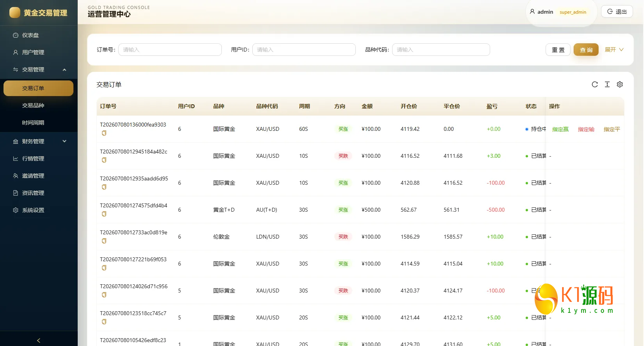Viewport: 644px width, 346px height.
Task: Copy order number T20260708012945184a482c
Action: tap(104, 160)
